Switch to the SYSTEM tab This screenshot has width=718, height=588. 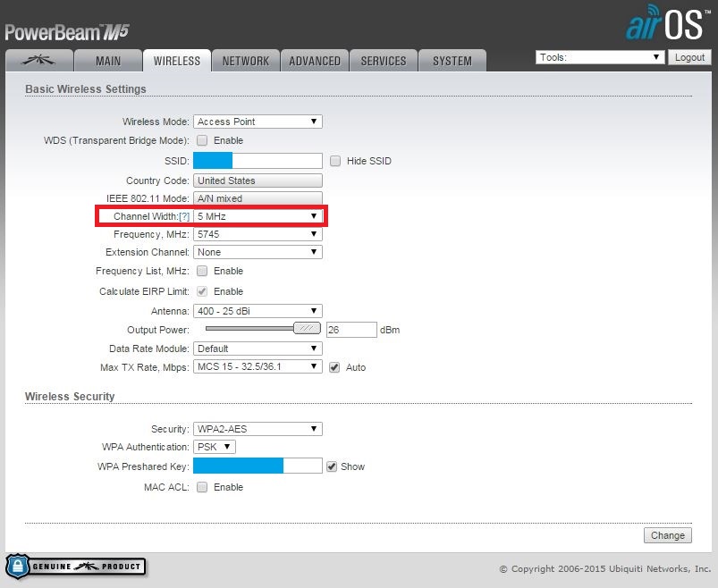pyautogui.click(x=452, y=61)
